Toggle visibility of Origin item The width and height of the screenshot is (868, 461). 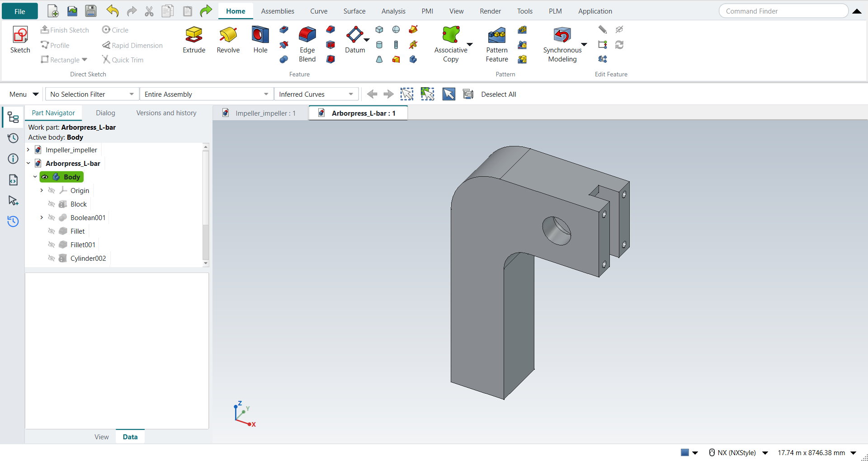click(x=52, y=190)
